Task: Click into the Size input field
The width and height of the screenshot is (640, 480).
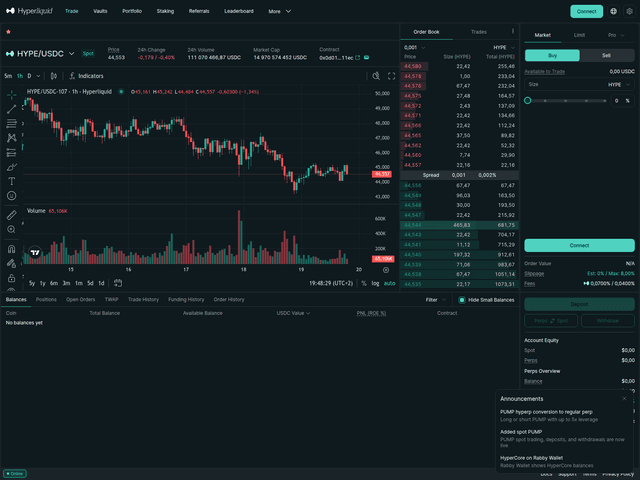Action: (565, 84)
